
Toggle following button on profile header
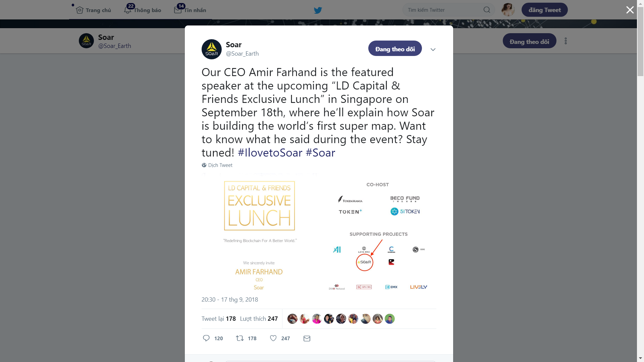point(529,41)
